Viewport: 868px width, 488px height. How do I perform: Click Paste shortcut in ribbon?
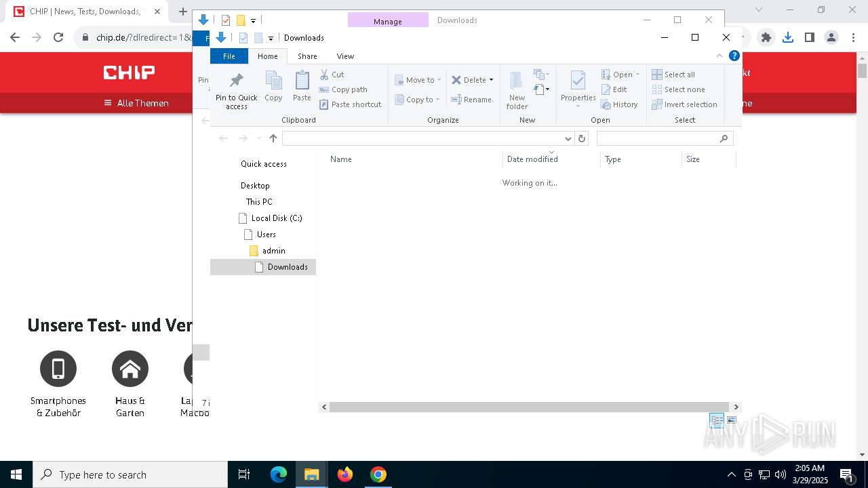coord(351,104)
